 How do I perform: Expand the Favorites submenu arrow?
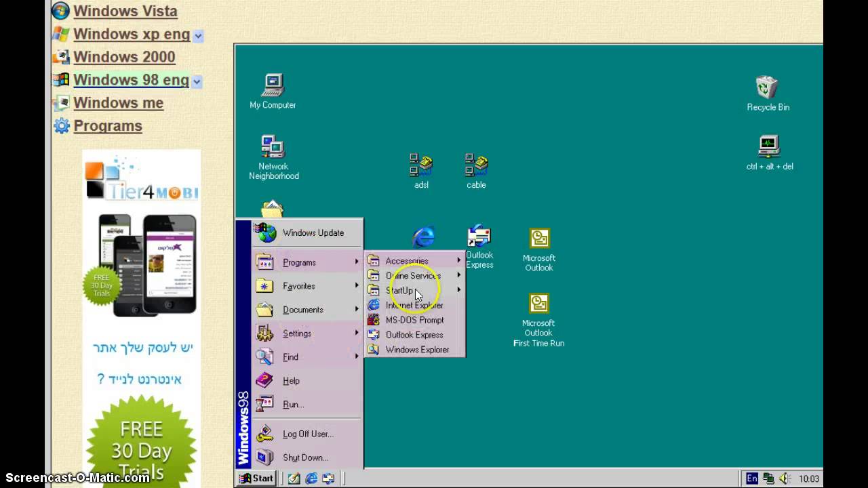[357, 285]
